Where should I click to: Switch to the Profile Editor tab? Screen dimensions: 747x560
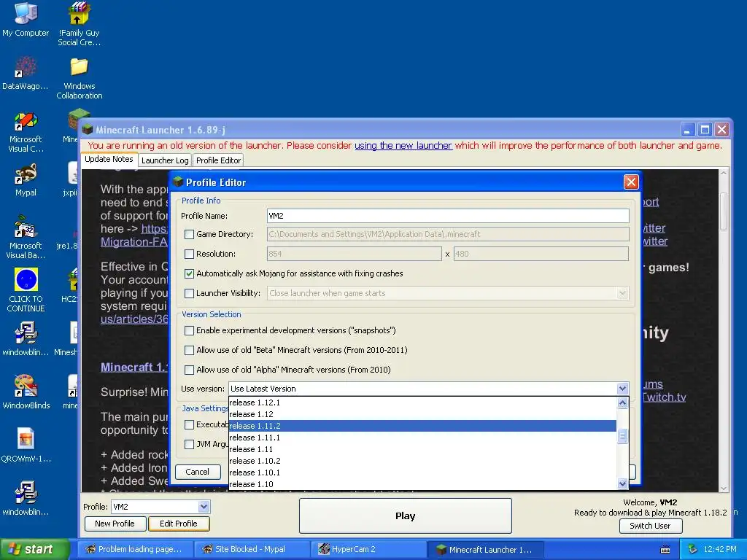tap(218, 160)
